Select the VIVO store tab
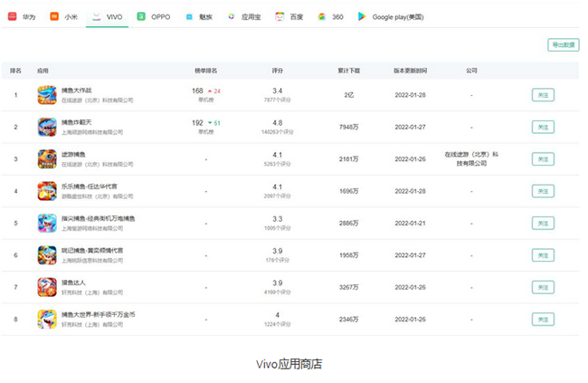Image resolution: width=588 pixels, height=383 pixels. tap(108, 17)
